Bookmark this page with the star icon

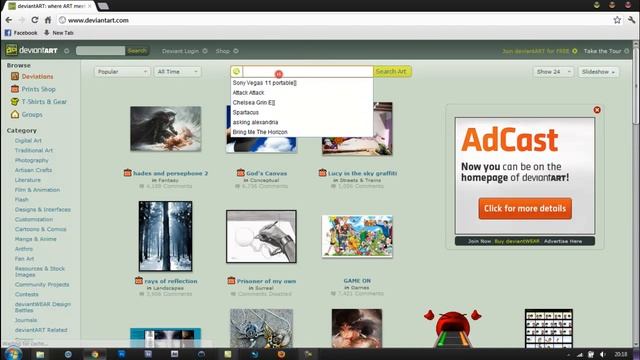(617, 20)
